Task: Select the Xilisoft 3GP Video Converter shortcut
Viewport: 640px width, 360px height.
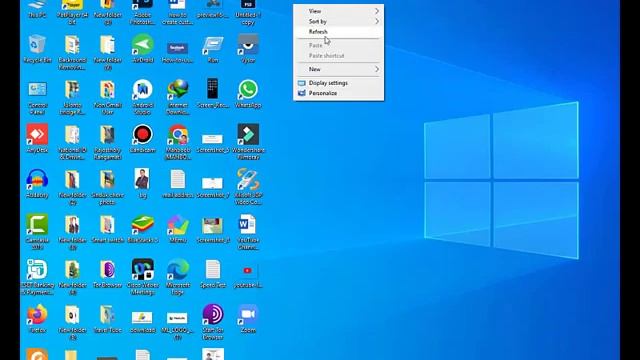Action: [248, 187]
